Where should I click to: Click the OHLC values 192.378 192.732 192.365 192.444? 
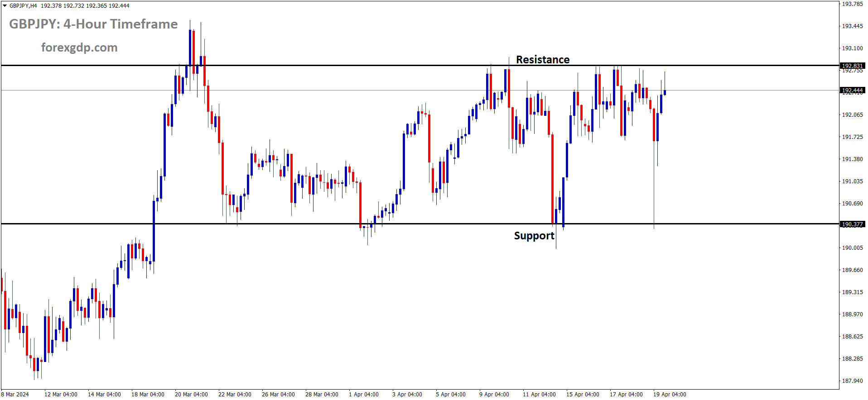85,6
